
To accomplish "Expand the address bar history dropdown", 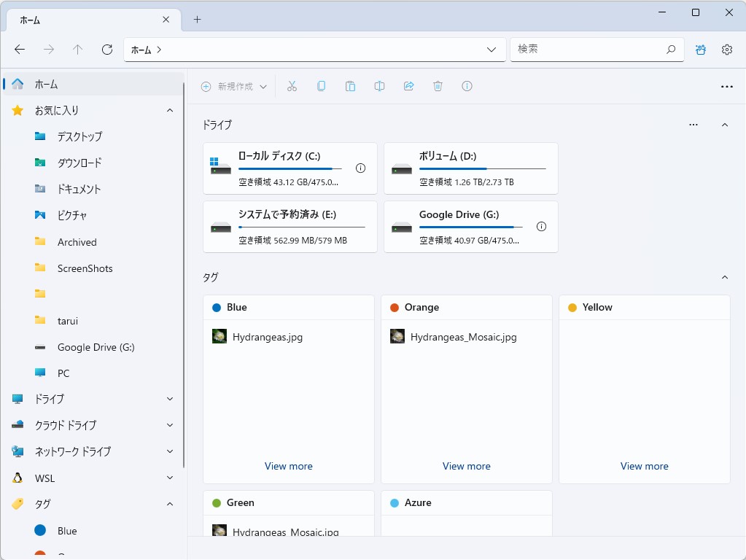I will (x=491, y=50).
